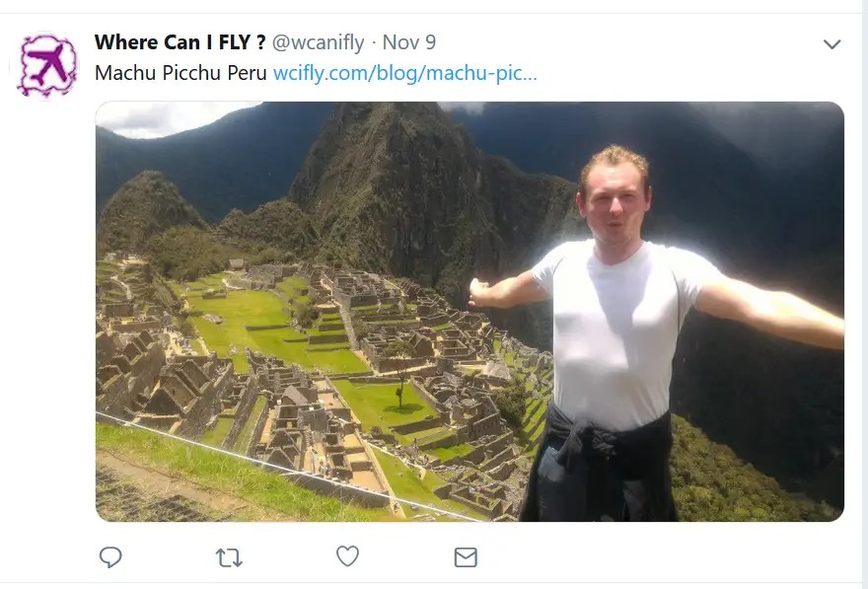Open the direct message envelope icon
This screenshot has width=868, height=589.
coord(466,557)
